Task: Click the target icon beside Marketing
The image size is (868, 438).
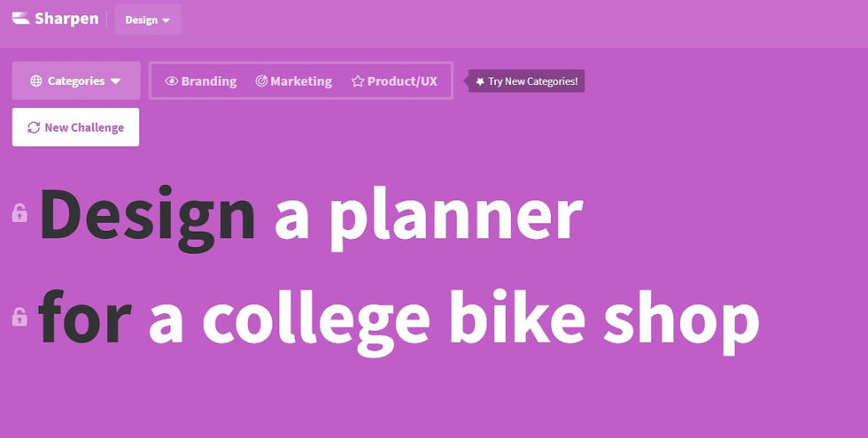Action: click(x=261, y=81)
